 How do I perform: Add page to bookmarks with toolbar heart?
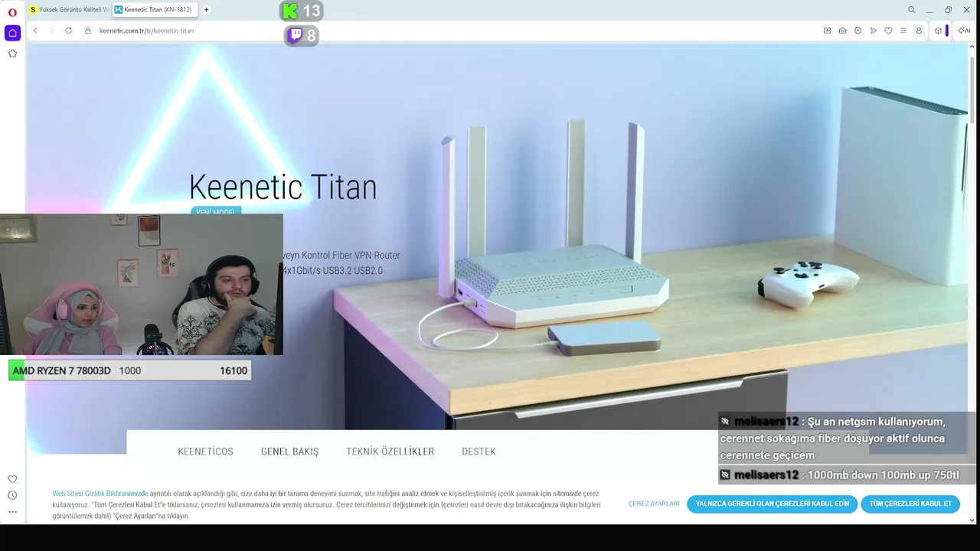point(888,31)
